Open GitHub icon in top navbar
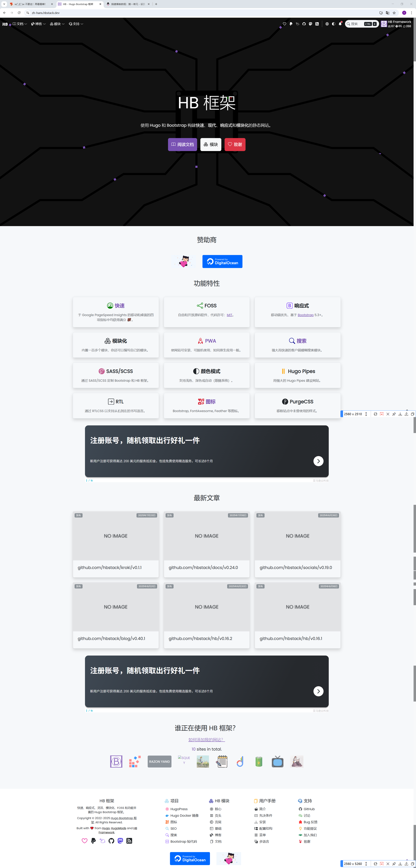The height and width of the screenshot is (868, 416). (x=304, y=24)
